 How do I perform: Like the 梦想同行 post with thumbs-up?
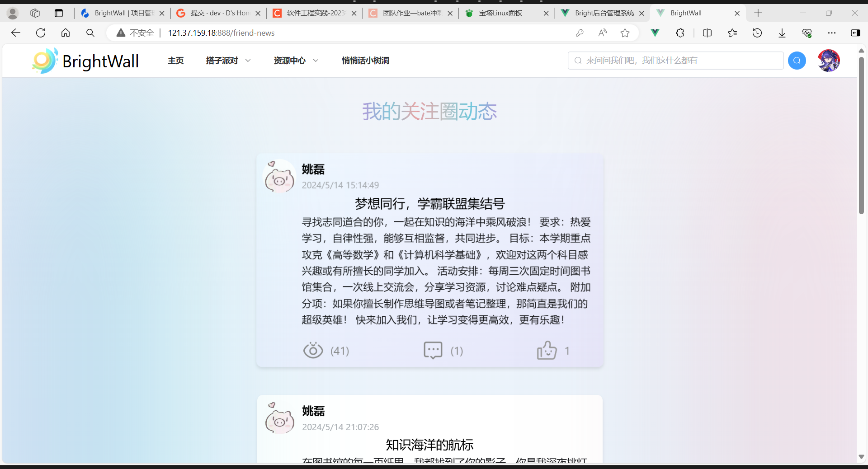point(547,351)
